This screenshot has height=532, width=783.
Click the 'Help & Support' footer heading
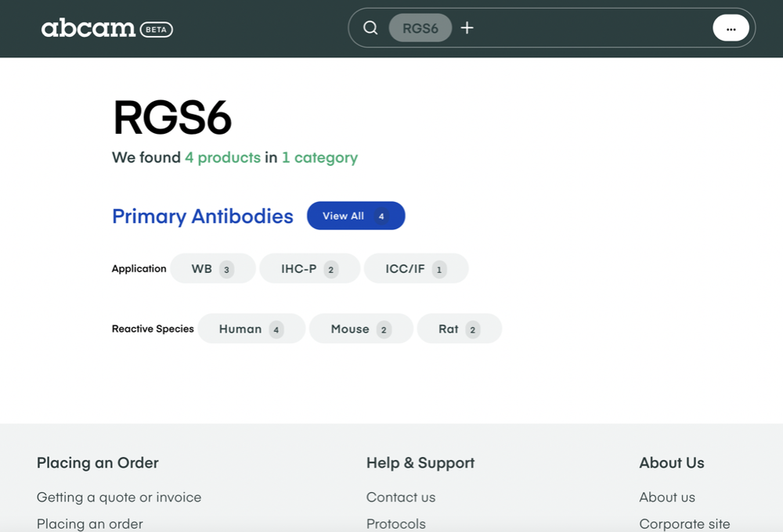pyautogui.click(x=420, y=462)
